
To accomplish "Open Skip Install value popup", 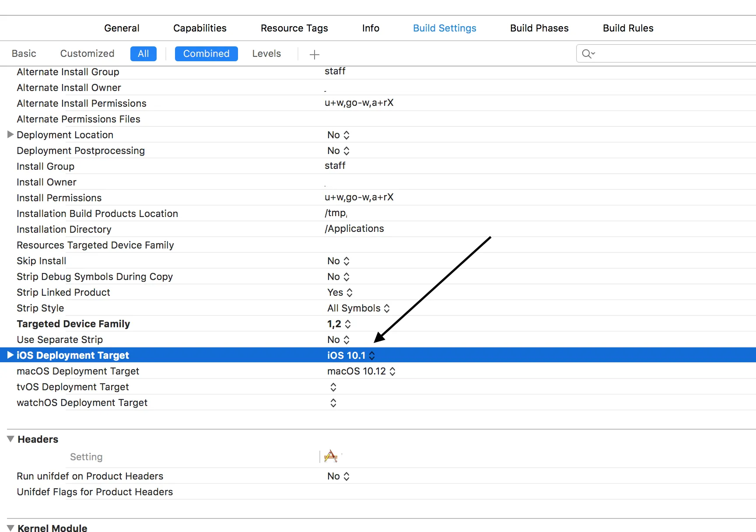I will pyautogui.click(x=338, y=261).
